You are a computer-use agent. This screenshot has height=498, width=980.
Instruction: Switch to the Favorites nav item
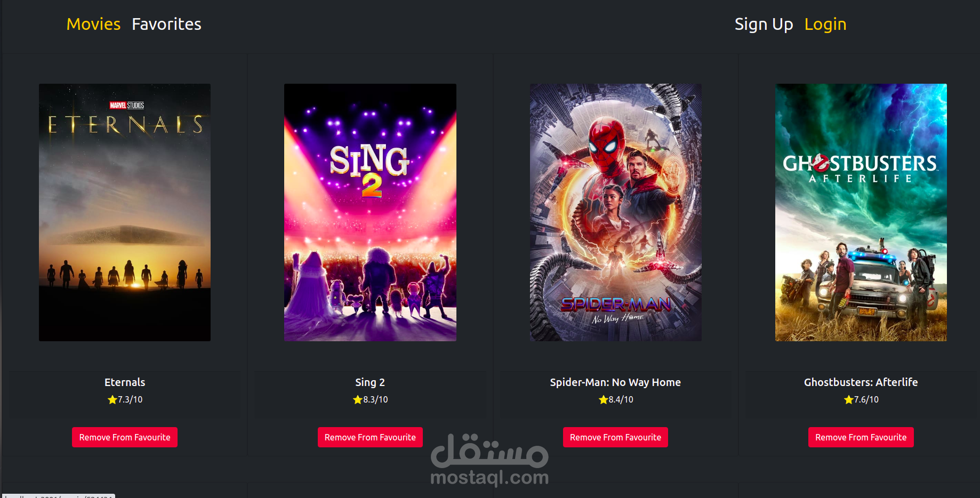[x=166, y=24]
